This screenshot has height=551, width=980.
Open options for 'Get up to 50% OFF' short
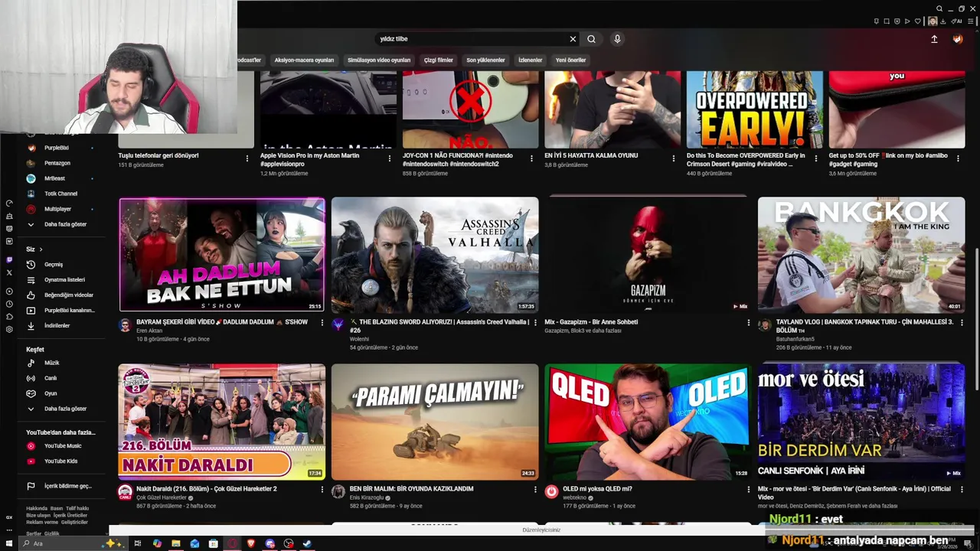pos(958,158)
